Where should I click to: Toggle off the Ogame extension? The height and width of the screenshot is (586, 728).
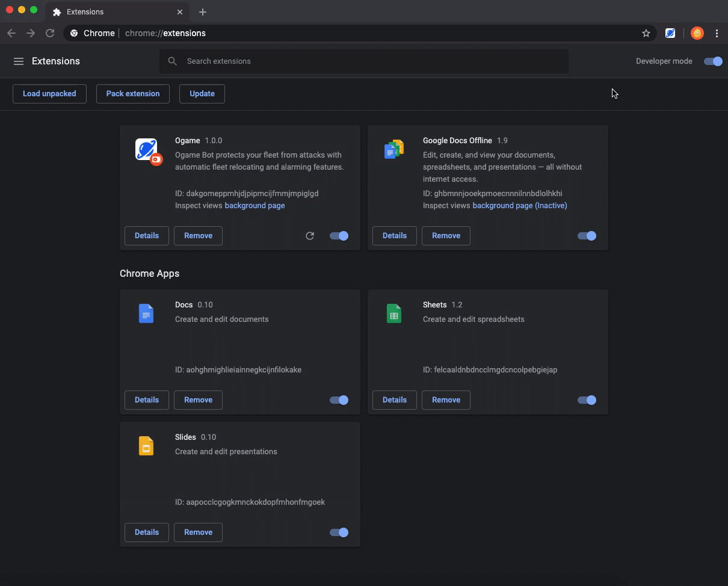339,236
